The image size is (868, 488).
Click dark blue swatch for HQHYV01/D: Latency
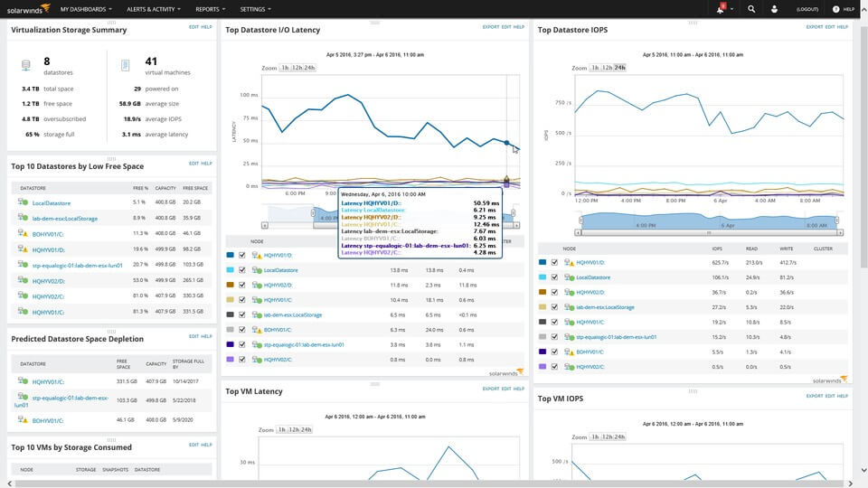click(x=231, y=255)
